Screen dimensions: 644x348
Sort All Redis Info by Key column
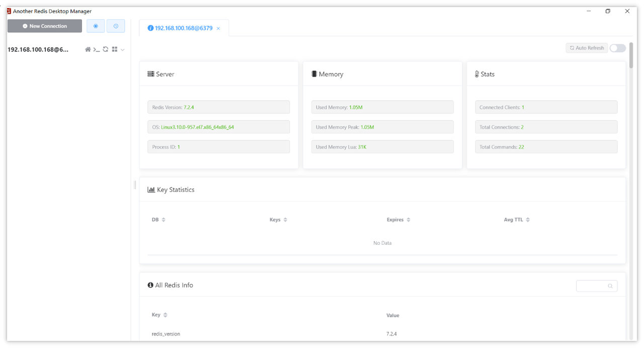point(165,315)
